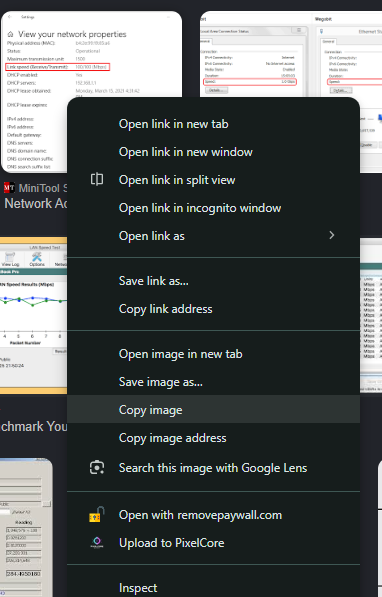This screenshot has height=597, width=382.
Task: Choose Open link in new window
Action: click(x=213, y=152)
